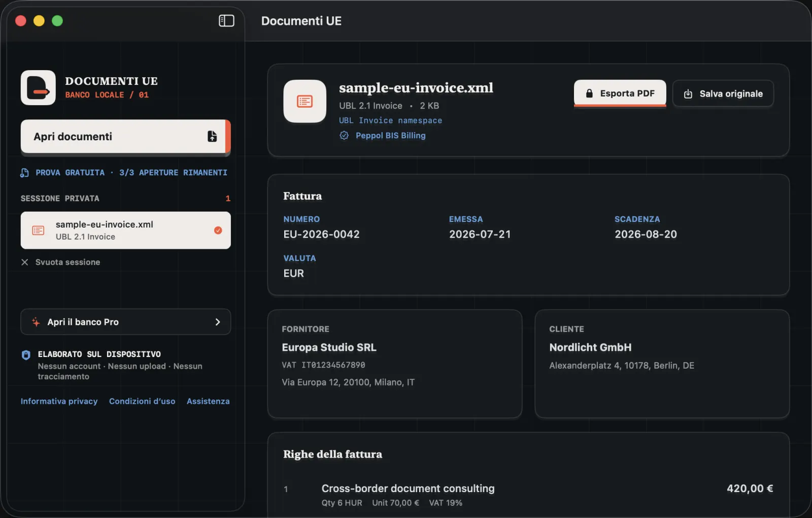
Task: Click line amount 420,00 €
Action: click(750, 489)
